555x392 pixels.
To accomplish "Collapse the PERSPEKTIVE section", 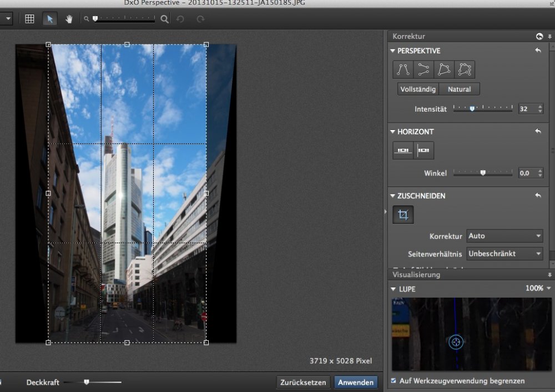I will tap(393, 51).
